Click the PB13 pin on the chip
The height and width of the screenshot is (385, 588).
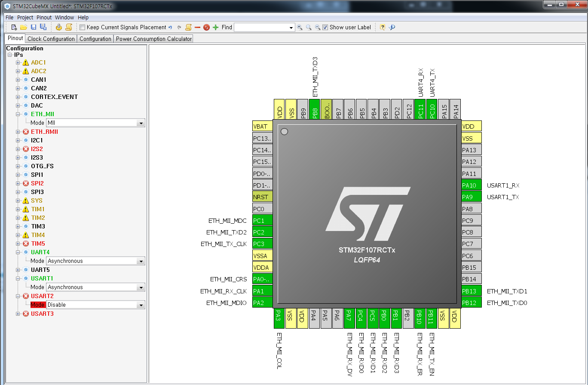click(x=472, y=291)
